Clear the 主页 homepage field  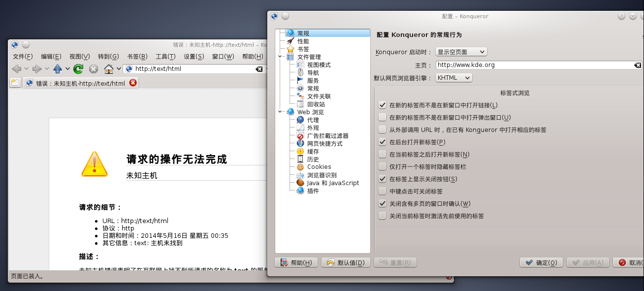pyautogui.click(x=638, y=65)
